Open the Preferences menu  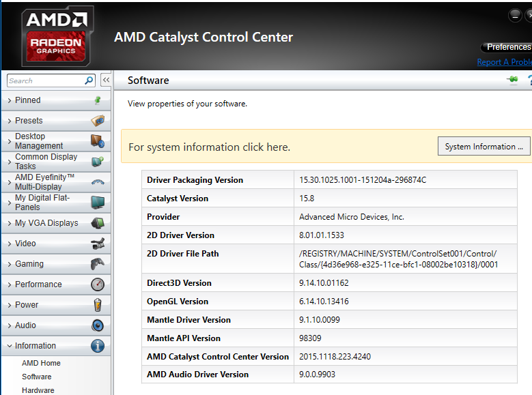tap(506, 47)
